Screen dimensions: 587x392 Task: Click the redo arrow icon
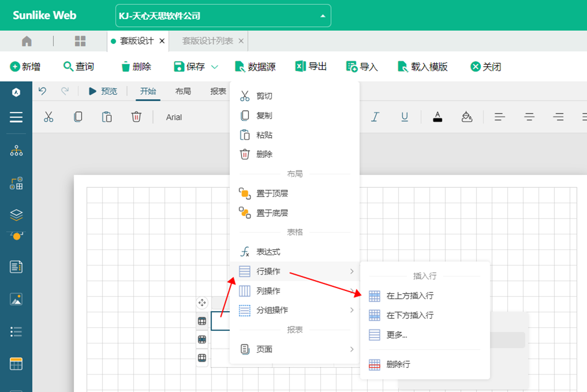click(65, 91)
